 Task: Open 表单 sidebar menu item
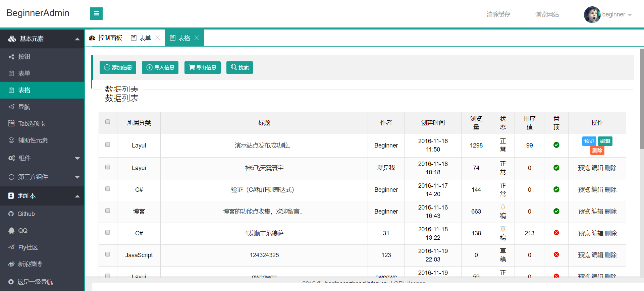pos(42,73)
